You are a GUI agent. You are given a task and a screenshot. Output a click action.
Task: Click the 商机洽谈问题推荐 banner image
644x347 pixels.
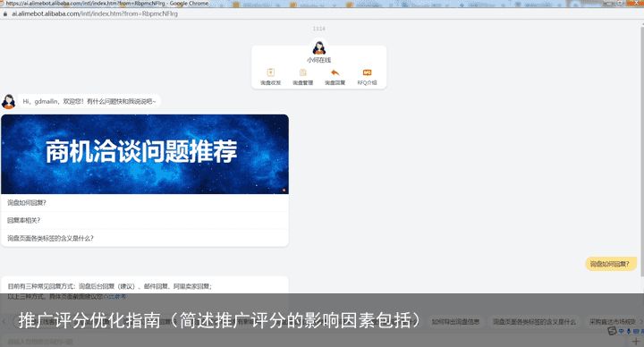pyautogui.click(x=145, y=154)
